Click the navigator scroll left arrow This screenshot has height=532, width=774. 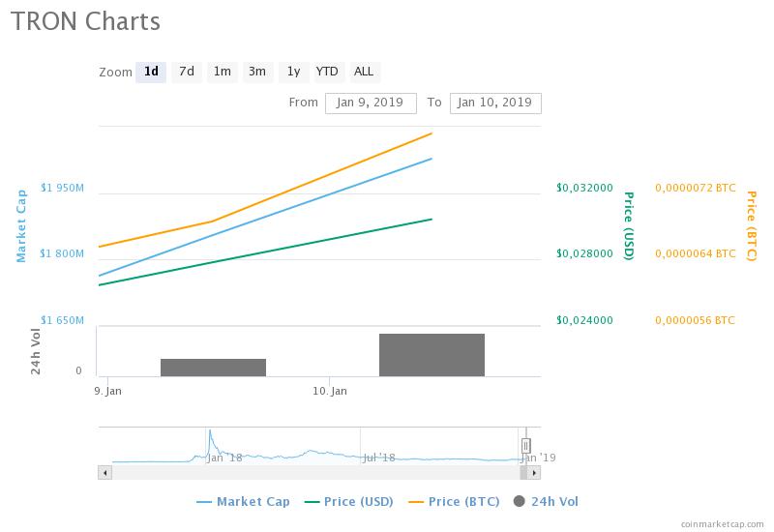pos(104,473)
